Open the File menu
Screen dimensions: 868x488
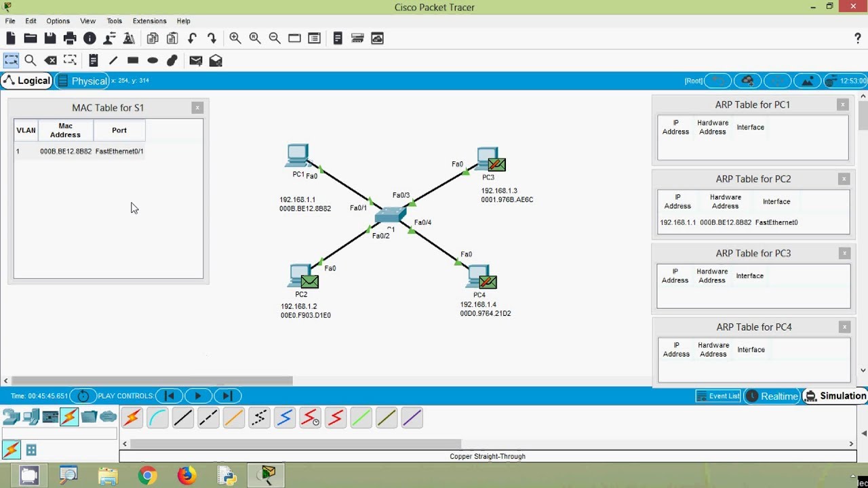[10, 21]
